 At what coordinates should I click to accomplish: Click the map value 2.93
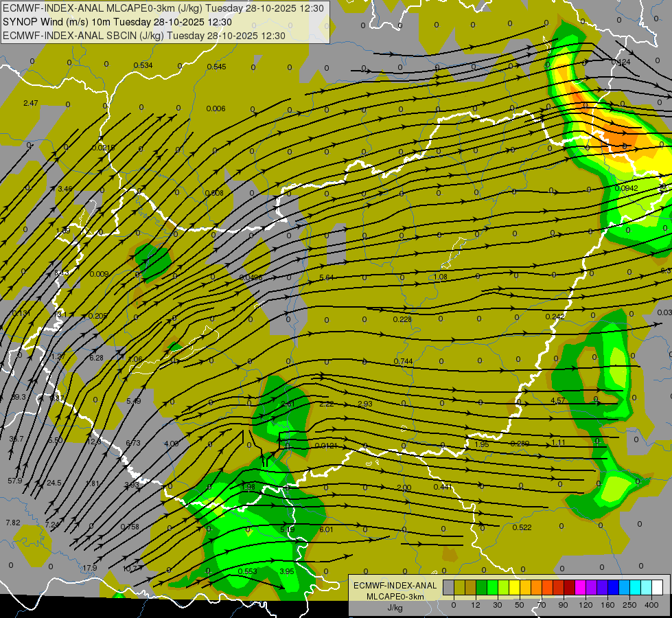[365, 404]
